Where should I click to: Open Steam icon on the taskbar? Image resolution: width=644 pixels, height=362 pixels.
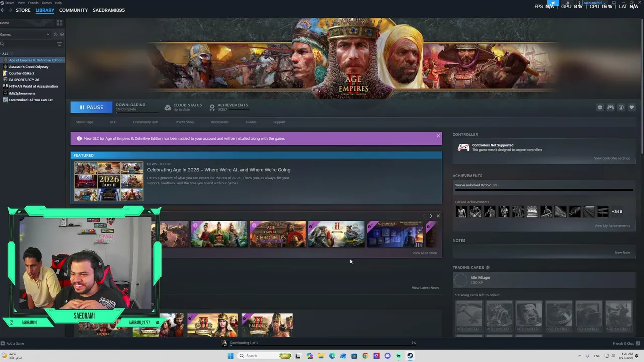[410, 356]
